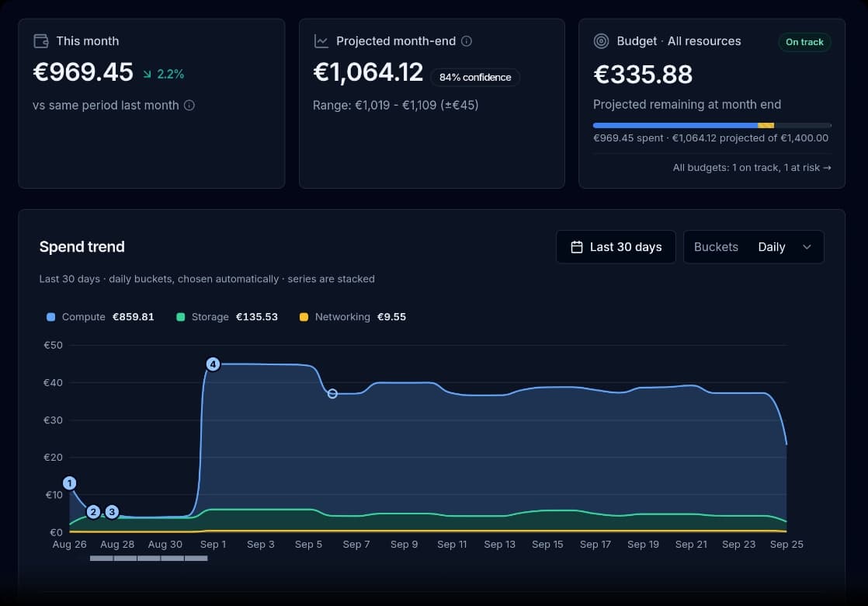This screenshot has height=606, width=868.
Task: Toggle the Storage series in the legend
Action: [227, 317]
